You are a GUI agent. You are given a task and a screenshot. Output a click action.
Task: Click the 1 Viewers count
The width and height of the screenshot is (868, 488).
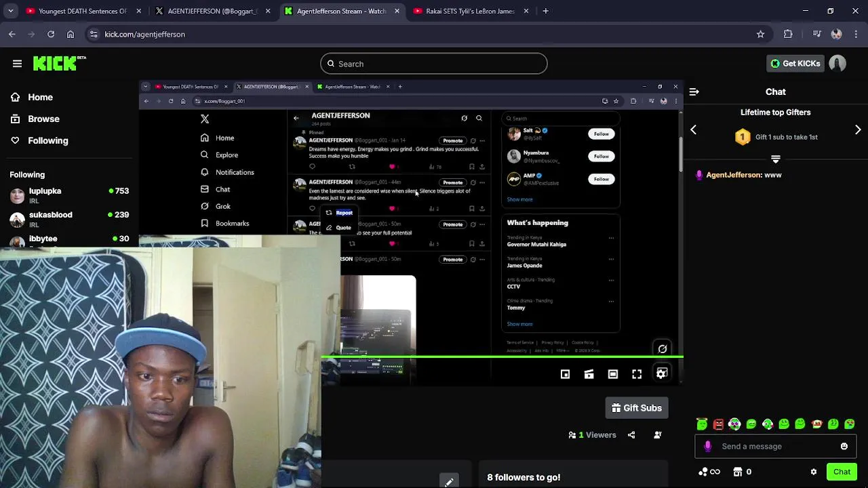click(x=592, y=435)
